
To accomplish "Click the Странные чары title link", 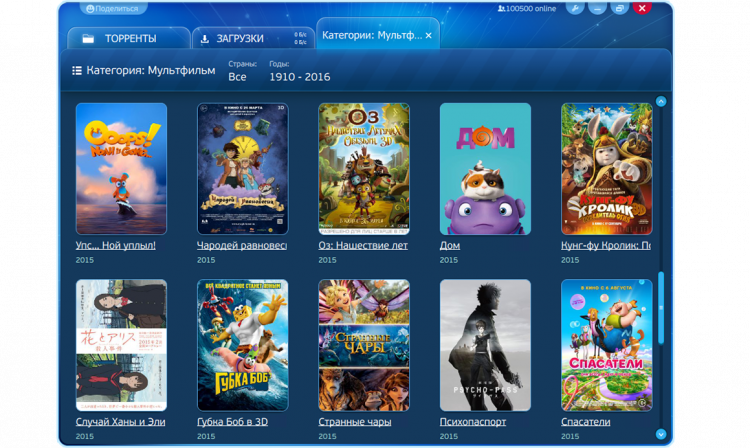I will coord(355,422).
